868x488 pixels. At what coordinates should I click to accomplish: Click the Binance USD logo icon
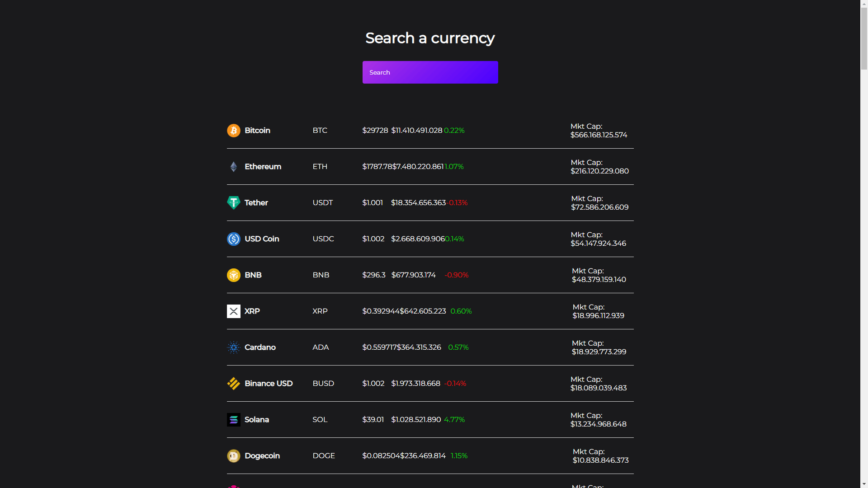click(233, 384)
